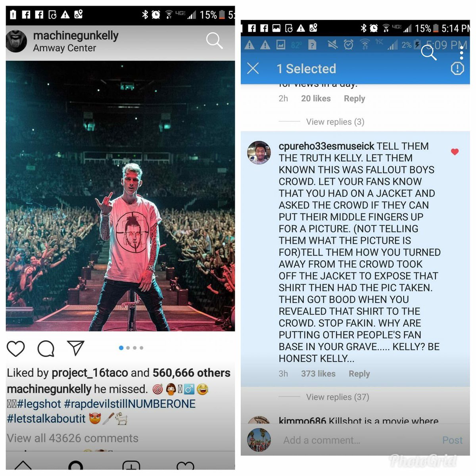Tap Post to submit the comment

(452, 440)
